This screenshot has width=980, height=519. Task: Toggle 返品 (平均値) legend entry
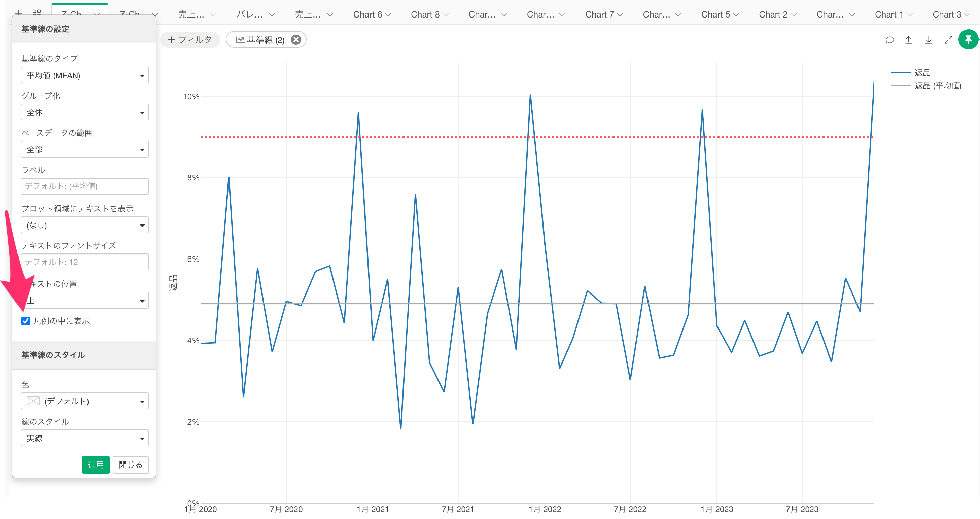pos(937,85)
